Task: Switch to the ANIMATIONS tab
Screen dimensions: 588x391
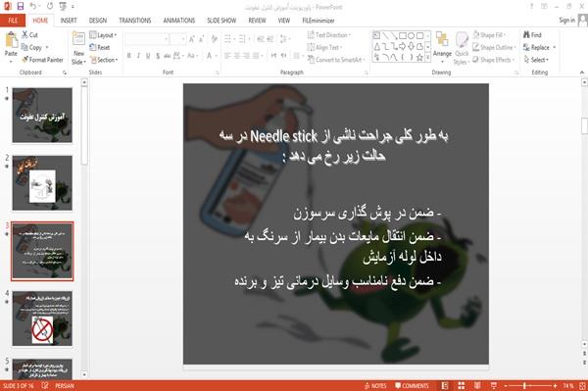Action: click(179, 21)
